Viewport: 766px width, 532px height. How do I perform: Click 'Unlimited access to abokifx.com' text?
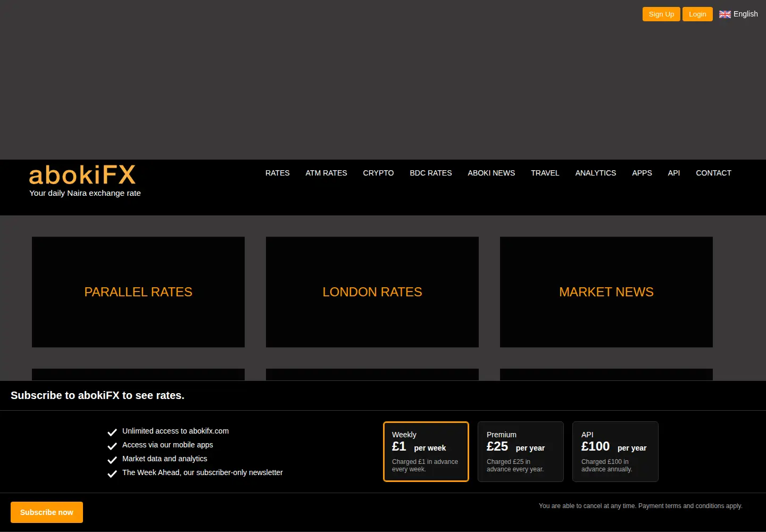(176, 431)
